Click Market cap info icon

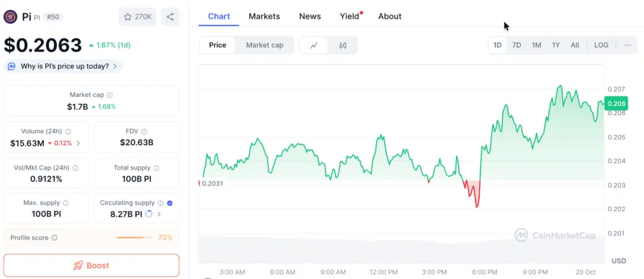pos(109,95)
